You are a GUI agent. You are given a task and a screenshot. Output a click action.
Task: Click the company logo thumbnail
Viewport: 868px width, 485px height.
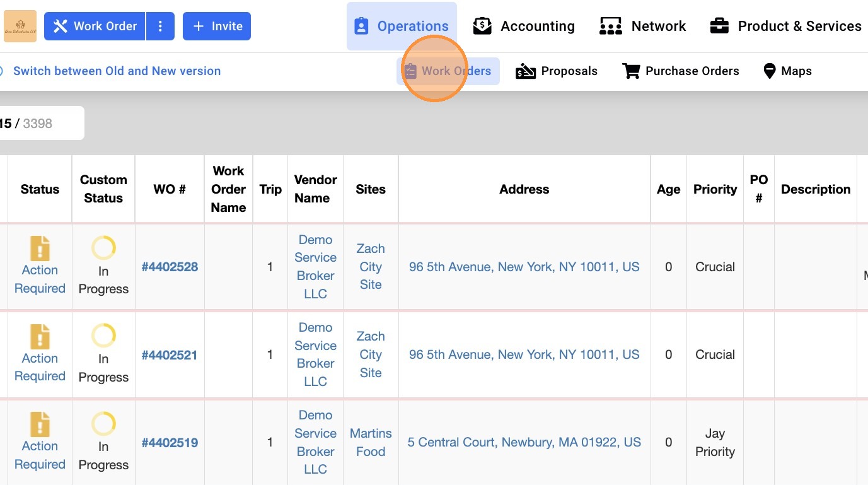coord(20,26)
